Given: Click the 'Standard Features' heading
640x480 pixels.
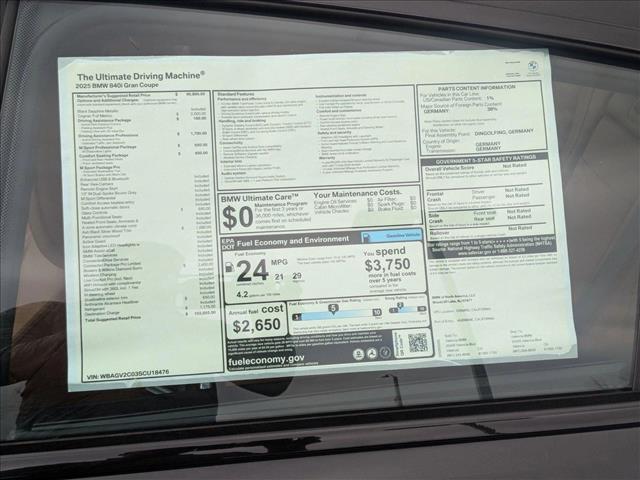Looking at the screenshot, I should click(236, 94).
